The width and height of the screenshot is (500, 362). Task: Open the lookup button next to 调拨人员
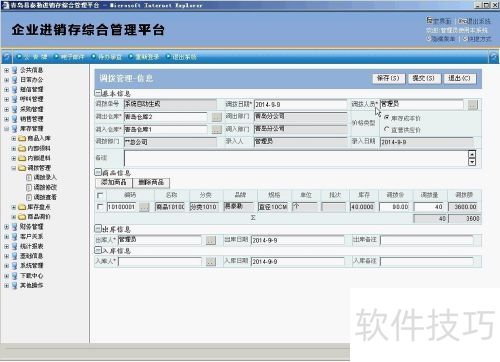(473, 105)
